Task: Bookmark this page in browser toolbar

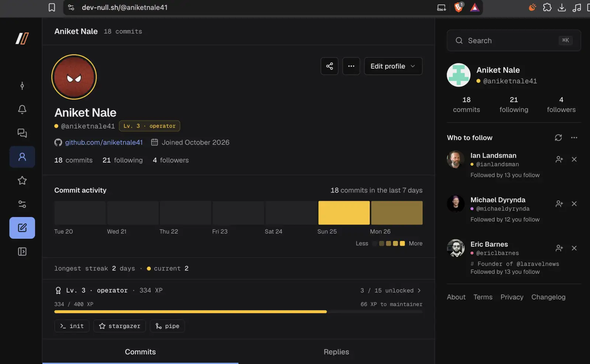Action: [x=52, y=7]
